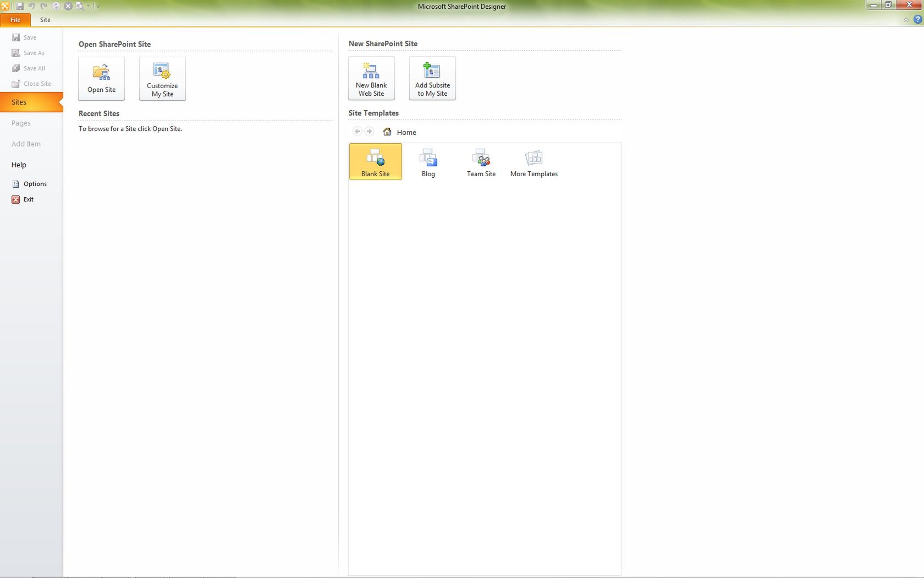The width and height of the screenshot is (924, 578).
Task: Click Home in the Site Templates breadcrumb
Action: pyautogui.click(x=406, y=132)
